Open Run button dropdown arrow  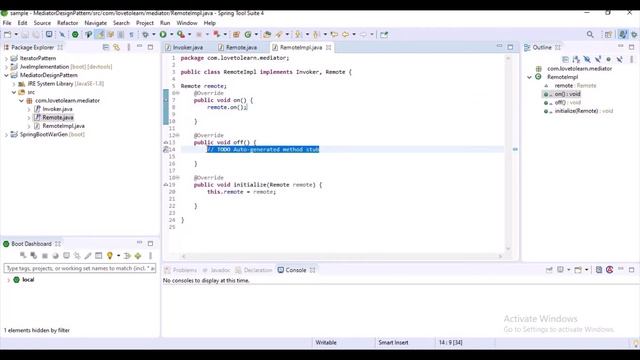pos(171,35)
